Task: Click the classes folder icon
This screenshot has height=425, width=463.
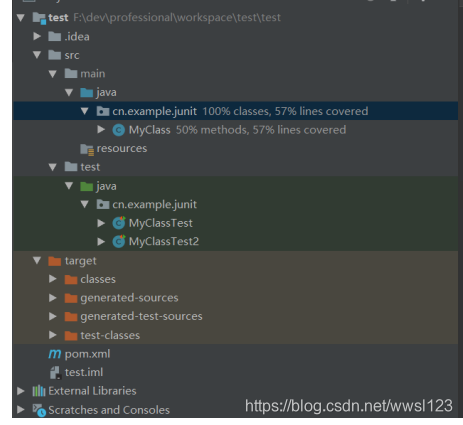Action: pyautogui.click(x=71, y=279)
